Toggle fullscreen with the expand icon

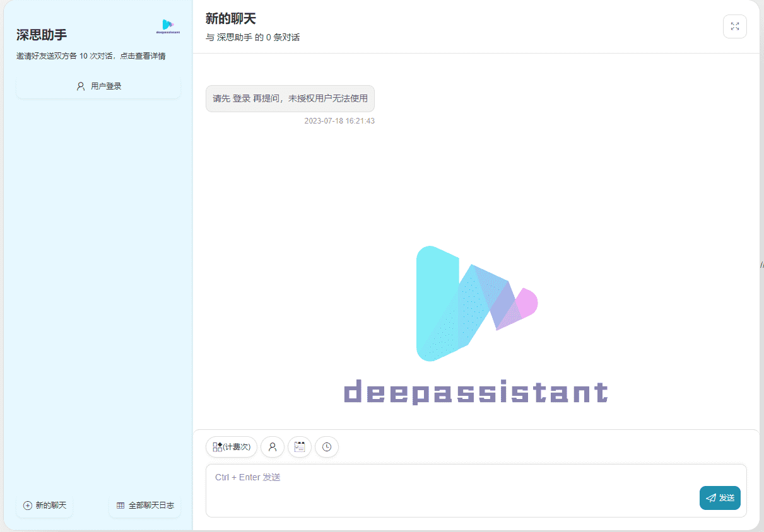pyautogui.click(x=734, y=26)
